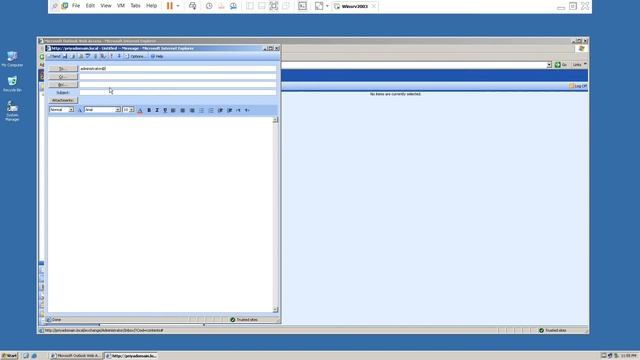640x360 pixels.
Task: Click the increase indent icon
Action: [230, 110]
